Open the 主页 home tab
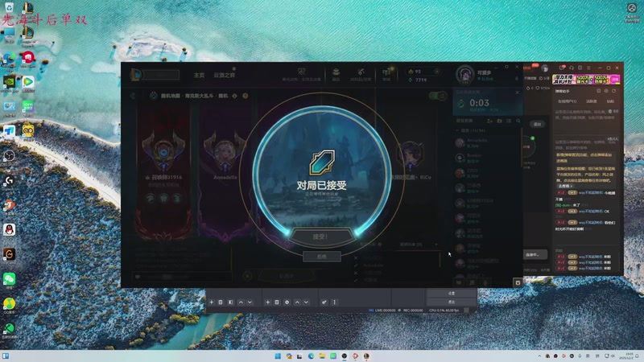Viewport: 644px width, 362px height. pyautogui.click(x=199, y=75)
